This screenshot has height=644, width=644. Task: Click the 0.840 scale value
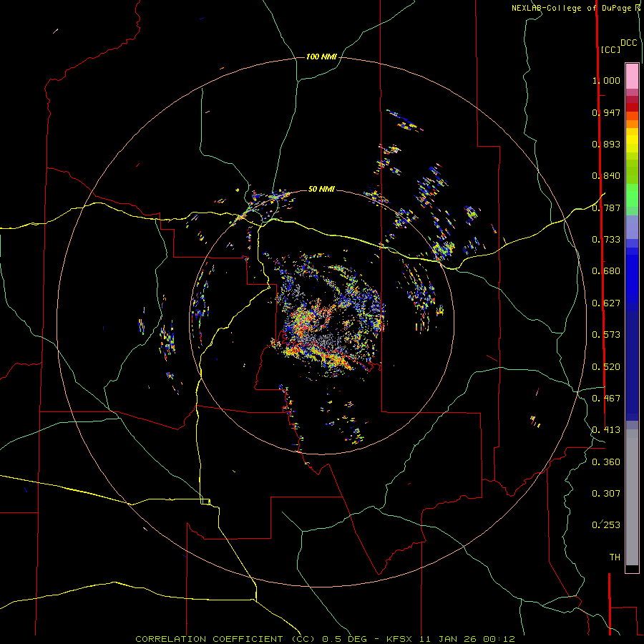coord(606,176)
